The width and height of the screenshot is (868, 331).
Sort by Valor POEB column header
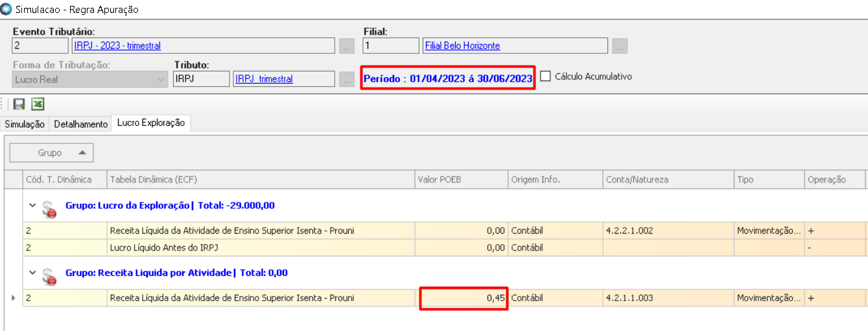461,180
